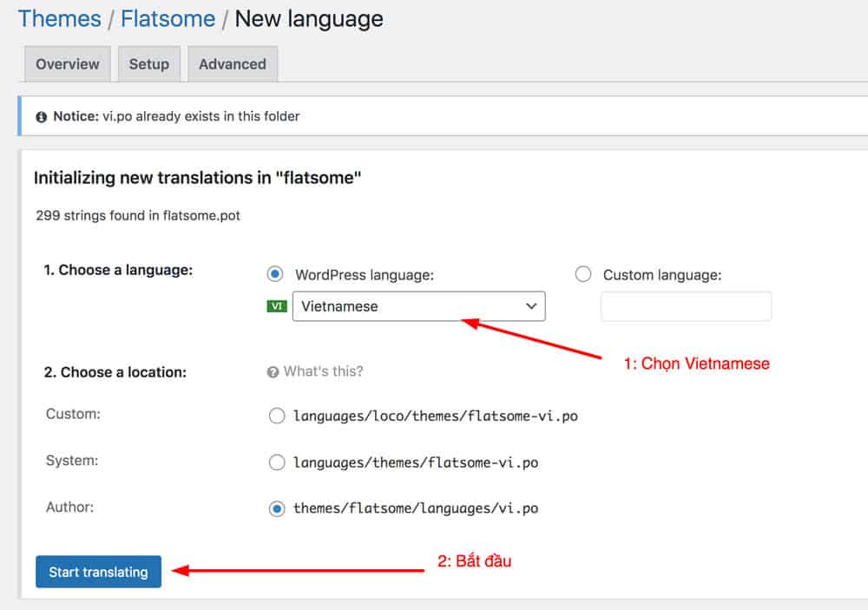The height and width of the screenshot is (610, 868).
Task: Click the chevron arrow on language selector
Action: tap(531, 306)
